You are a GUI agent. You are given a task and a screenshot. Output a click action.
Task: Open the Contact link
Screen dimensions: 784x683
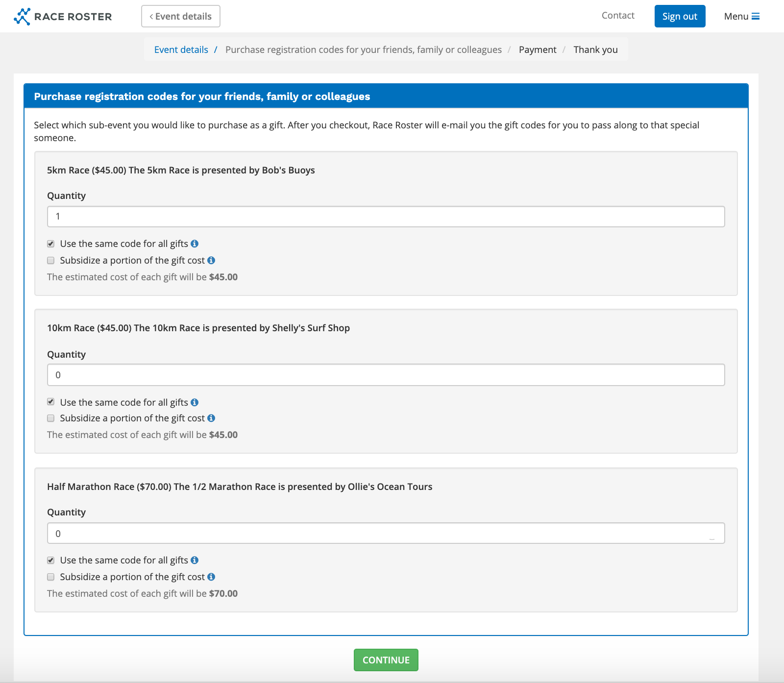[618, 16]
